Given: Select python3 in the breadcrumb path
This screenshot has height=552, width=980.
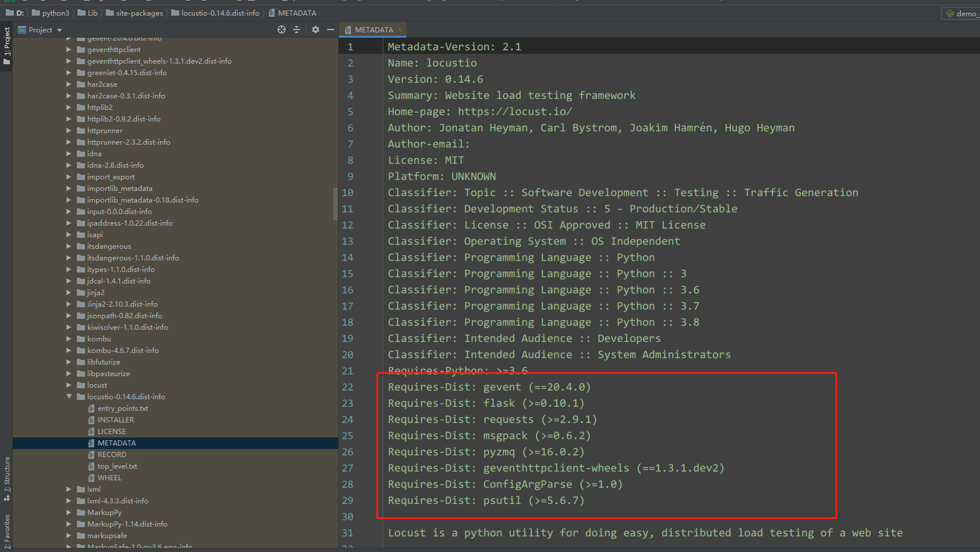Looking at the screenshot, I should click(51, 13).
